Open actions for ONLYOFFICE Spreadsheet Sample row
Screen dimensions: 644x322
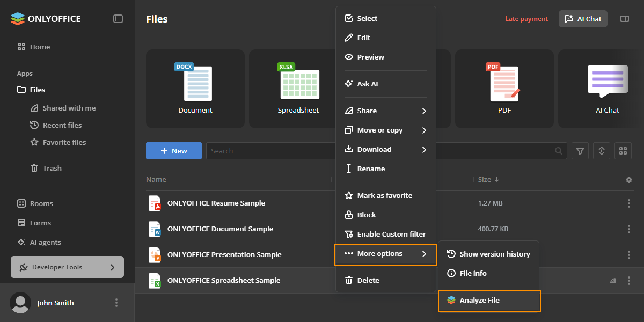point(629,281)
